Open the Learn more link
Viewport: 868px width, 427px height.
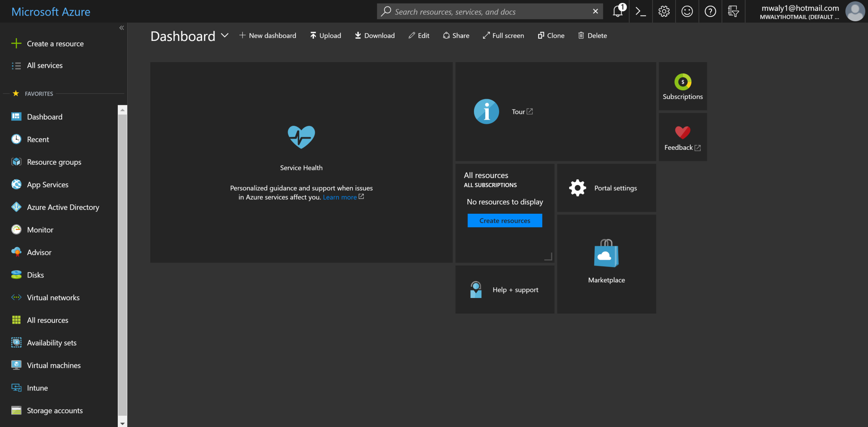(343, 197)
